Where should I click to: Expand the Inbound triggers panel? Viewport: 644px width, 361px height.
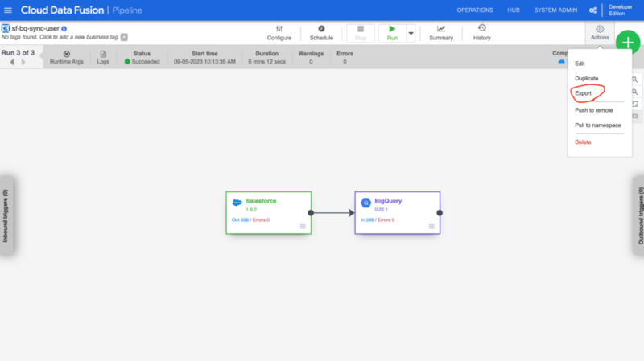click(6, 215)
